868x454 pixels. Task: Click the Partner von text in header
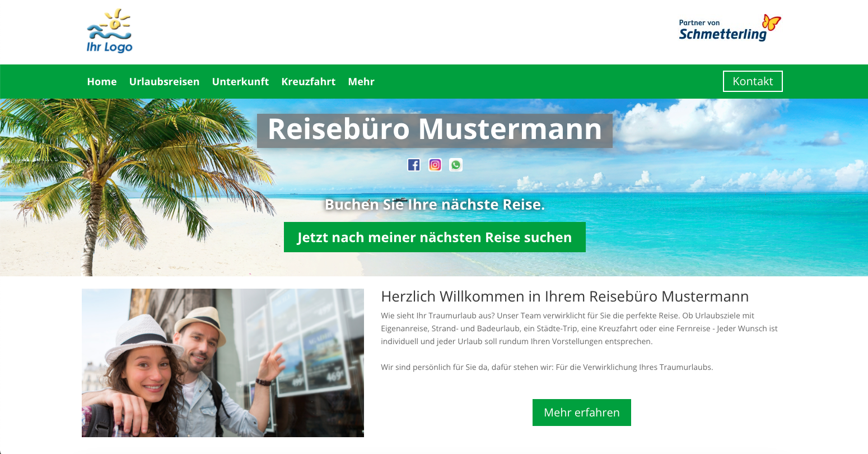(x=699, y=23)
